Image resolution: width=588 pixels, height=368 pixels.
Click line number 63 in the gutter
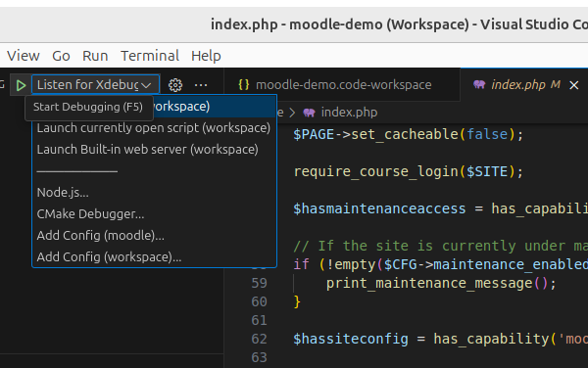[x=259, y=357]
